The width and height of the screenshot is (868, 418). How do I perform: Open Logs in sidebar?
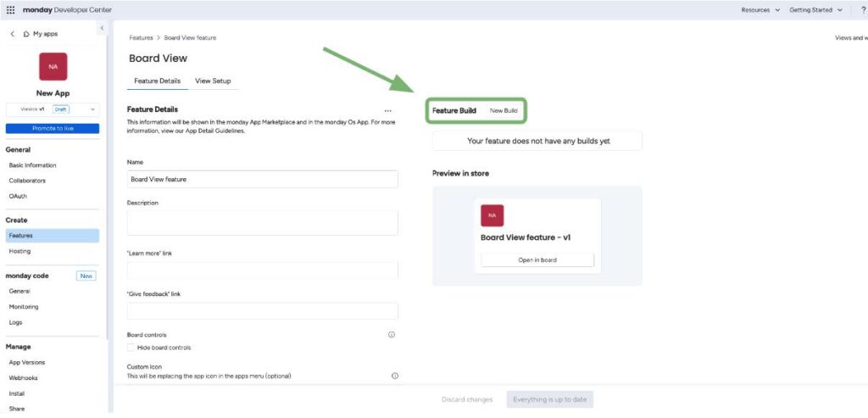click(x=15, y=321)
